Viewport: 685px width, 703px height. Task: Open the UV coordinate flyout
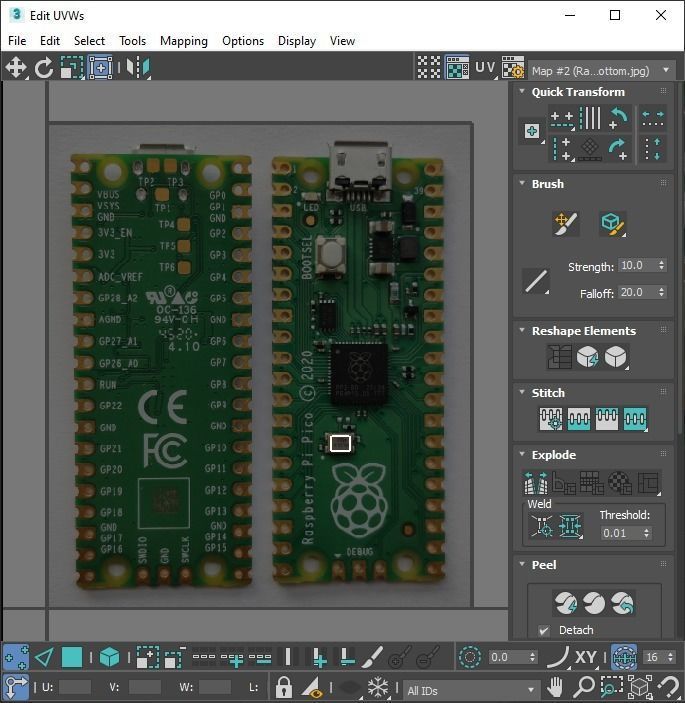tap(486, 68)
